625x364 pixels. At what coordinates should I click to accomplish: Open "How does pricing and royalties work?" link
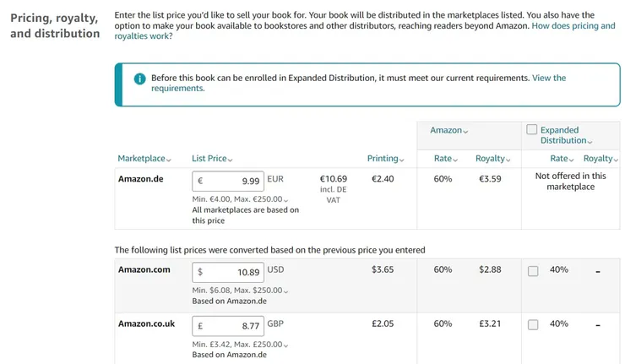click(573, 26)
